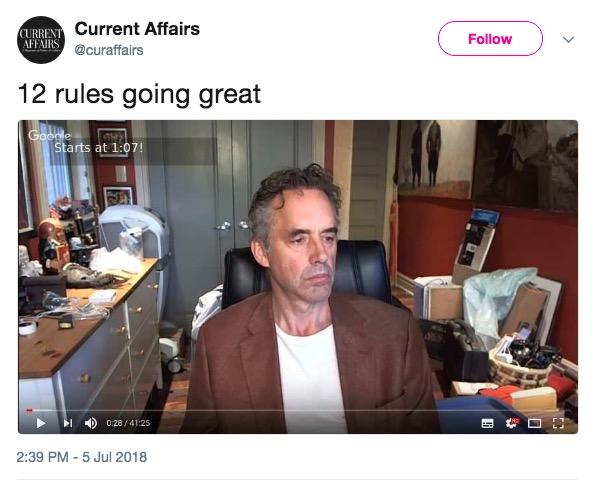Follow the Current Affairs account
Screen dimensions: 595x480
coord(490,39)
